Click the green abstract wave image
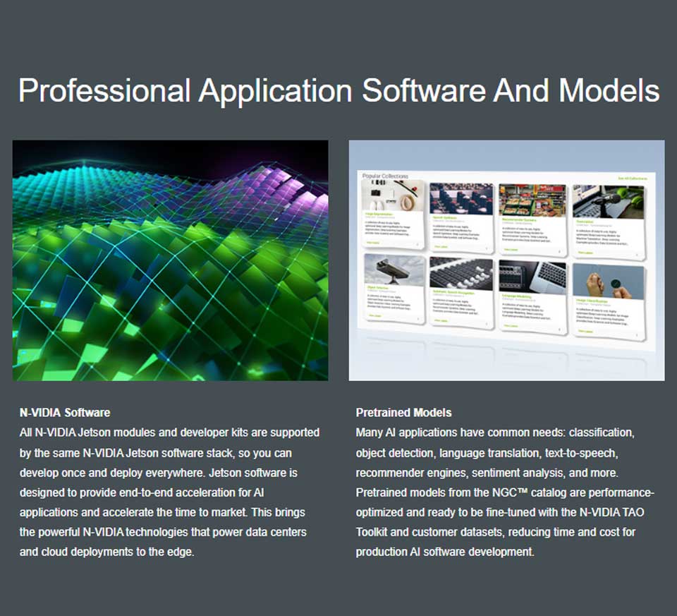Image resolution: width=677 pixels, height=616 pixels. click(x=170, y=260)
